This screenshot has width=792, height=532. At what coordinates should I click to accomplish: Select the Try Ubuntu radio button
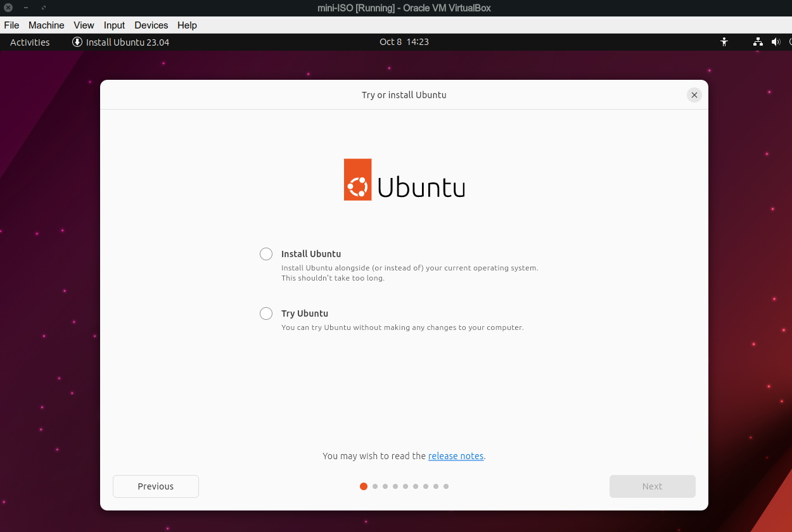[x=265, y=313]
